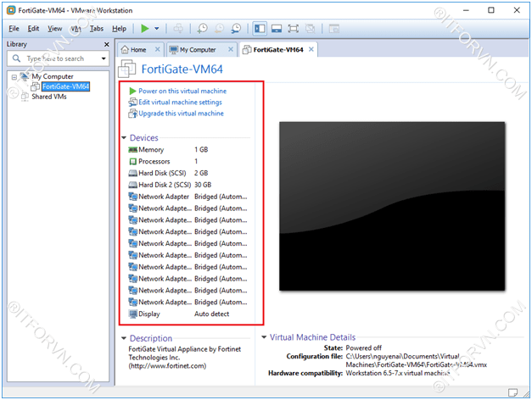This screenshot has width=532, height=400.
Task: Open the Snapshot Manager toolbar icon
Action: pyautogui.click(x=236, y=29)
